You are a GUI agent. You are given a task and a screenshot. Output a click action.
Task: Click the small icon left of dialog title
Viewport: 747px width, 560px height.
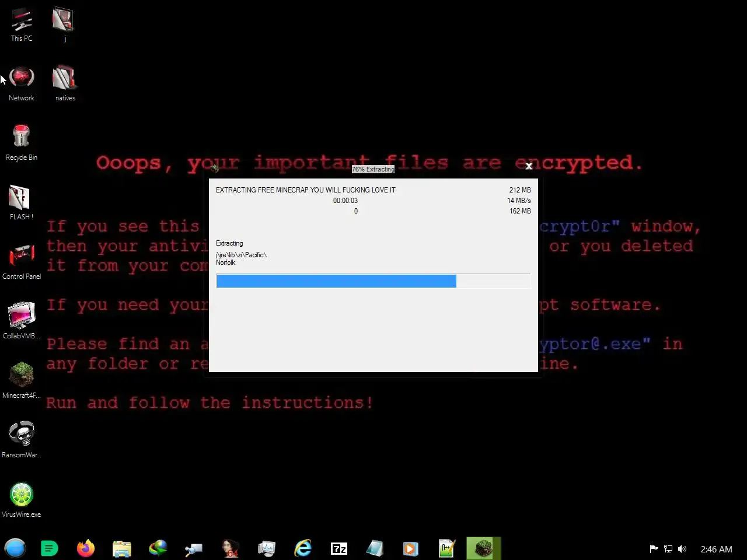coord(215,169)
